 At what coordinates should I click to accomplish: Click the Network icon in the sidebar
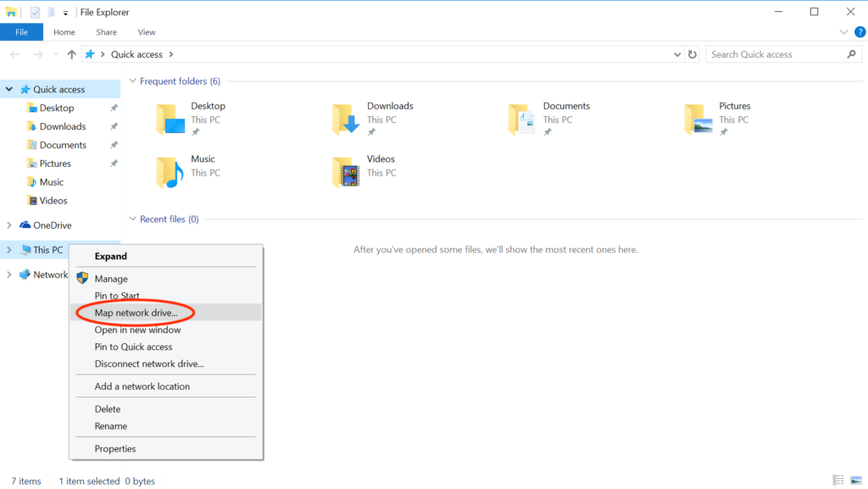point(25,275)
